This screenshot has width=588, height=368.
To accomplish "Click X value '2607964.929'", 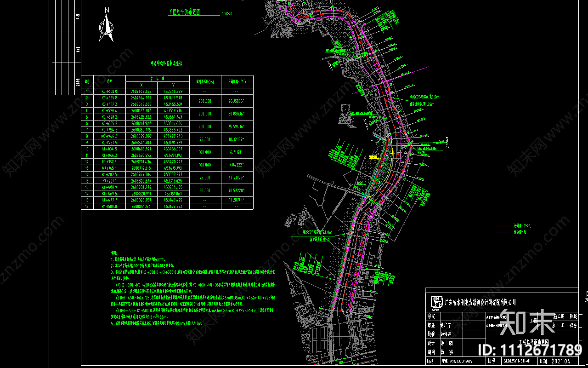I will [141, 98].
